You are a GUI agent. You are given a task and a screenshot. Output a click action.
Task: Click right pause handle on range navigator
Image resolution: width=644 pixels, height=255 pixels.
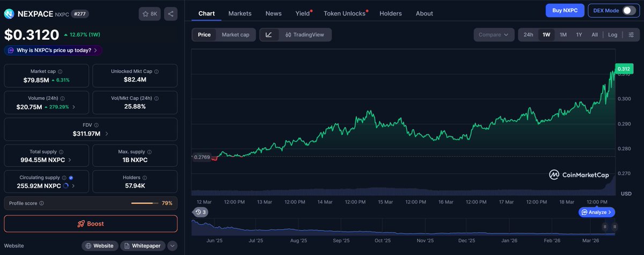pos(614,227)
